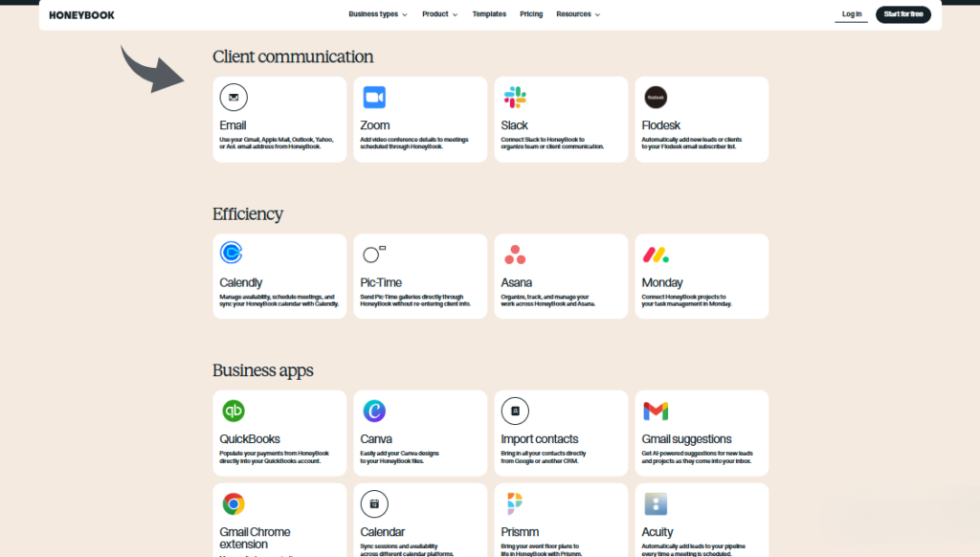This screenshot has height=557, width=980.
Task: Expand the Resources menu
Action: click(x=577, y=14)
